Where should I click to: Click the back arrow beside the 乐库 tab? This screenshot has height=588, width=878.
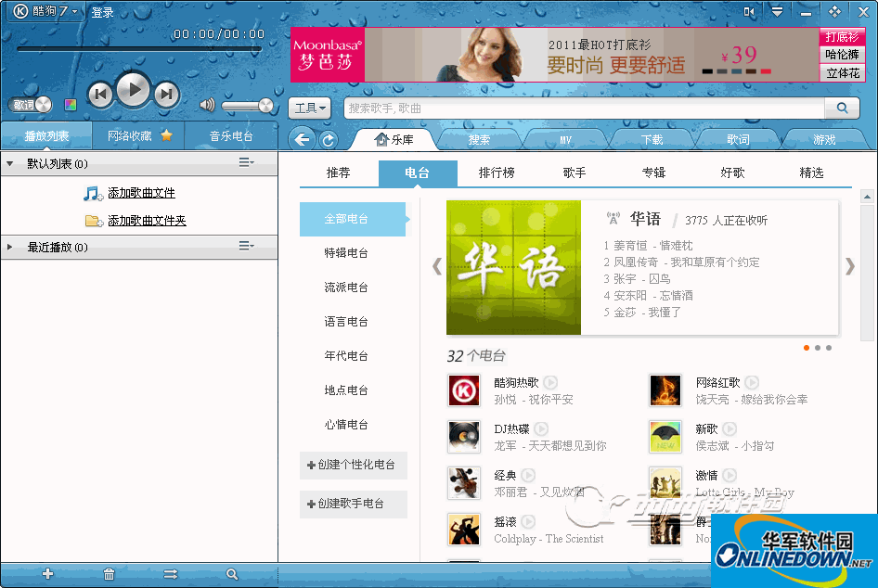302,140
